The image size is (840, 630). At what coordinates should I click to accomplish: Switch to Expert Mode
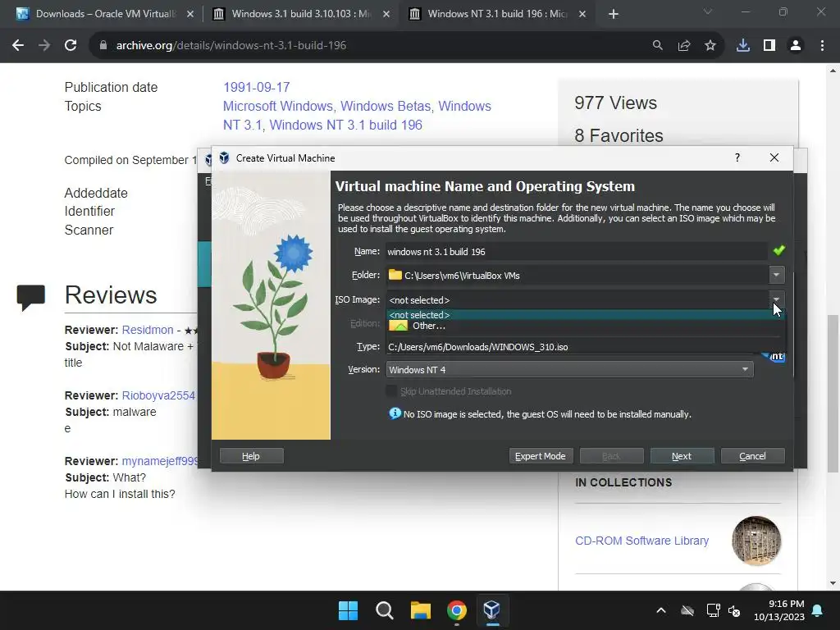tap(541, 456)
